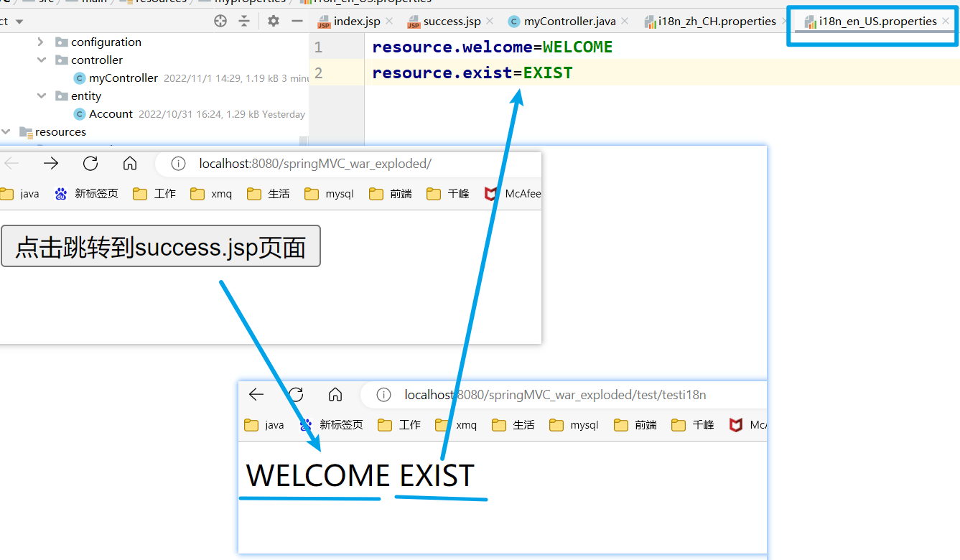Collapse the entity folder

41,96
